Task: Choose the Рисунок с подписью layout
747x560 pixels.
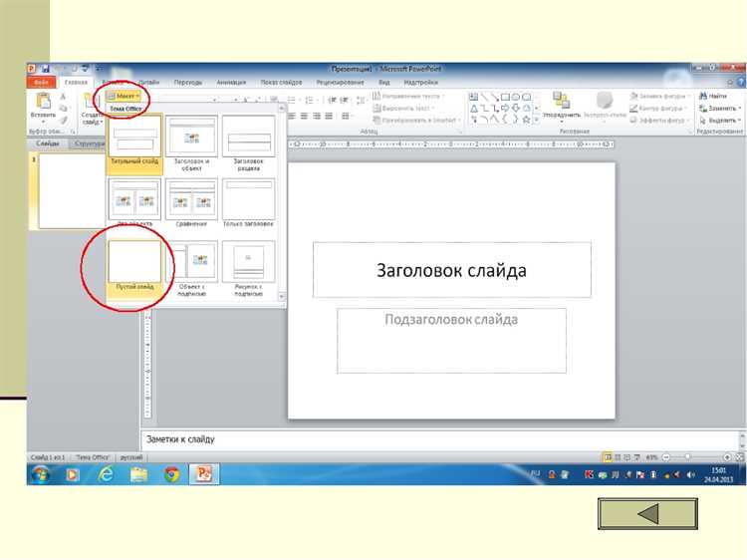Action: point(249,268)
